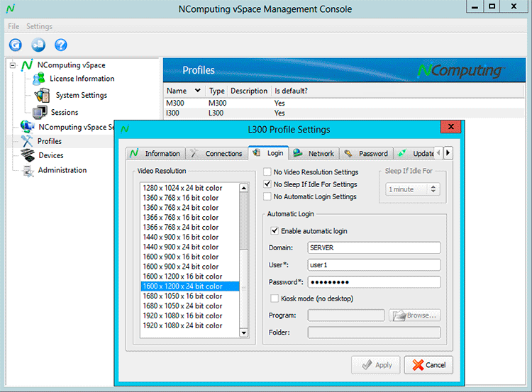Click the Browse... button
This screenshot has height=392, width=532.
click(415, 315)
